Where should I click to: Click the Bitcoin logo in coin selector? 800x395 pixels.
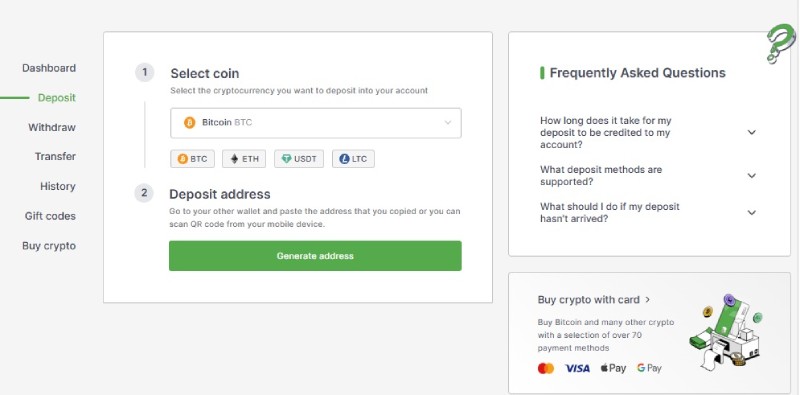(189, 122)
